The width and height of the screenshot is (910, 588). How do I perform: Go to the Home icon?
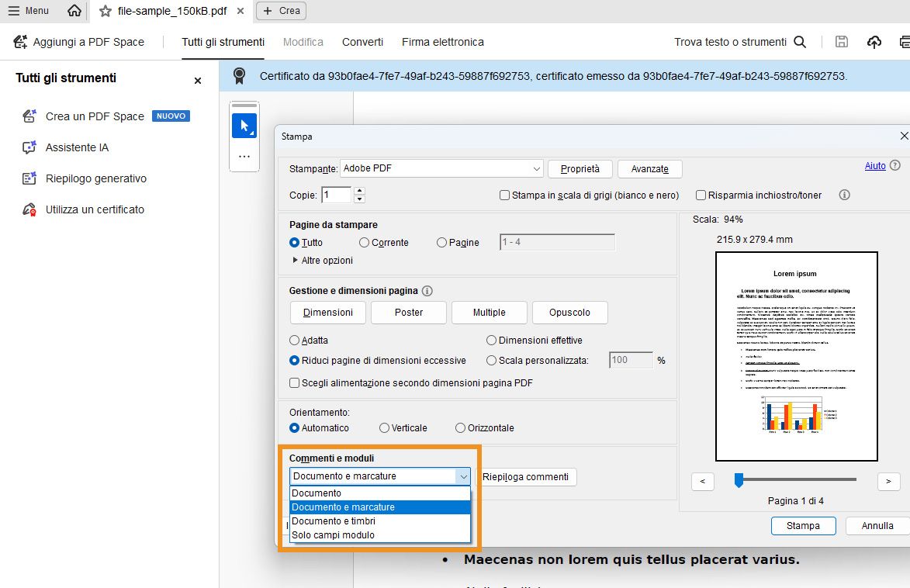[x=74, y=10]
